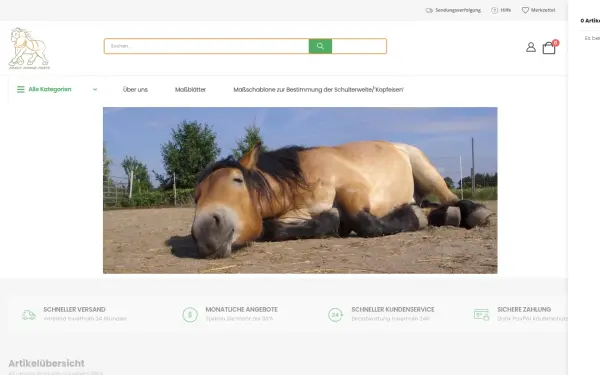The height and width of the screenshot is (375, 600).
Task: Click the Schneller Kundenservice heading
Action: coord(393,309)
